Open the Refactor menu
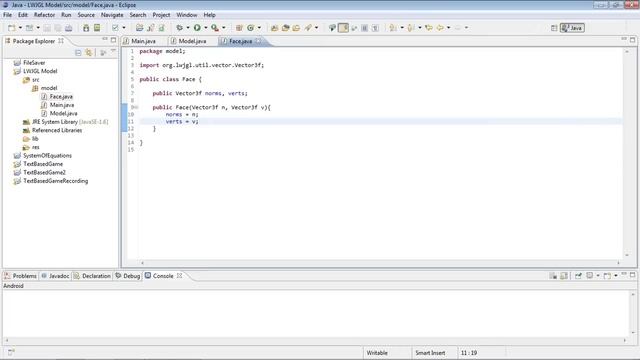The width and height of the screenshot is (640, 360). 44,15
